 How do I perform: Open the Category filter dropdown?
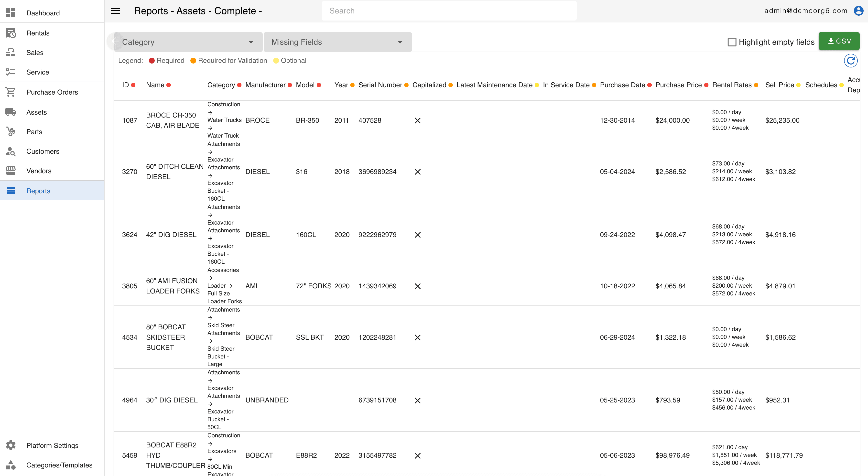coord(188,42)
